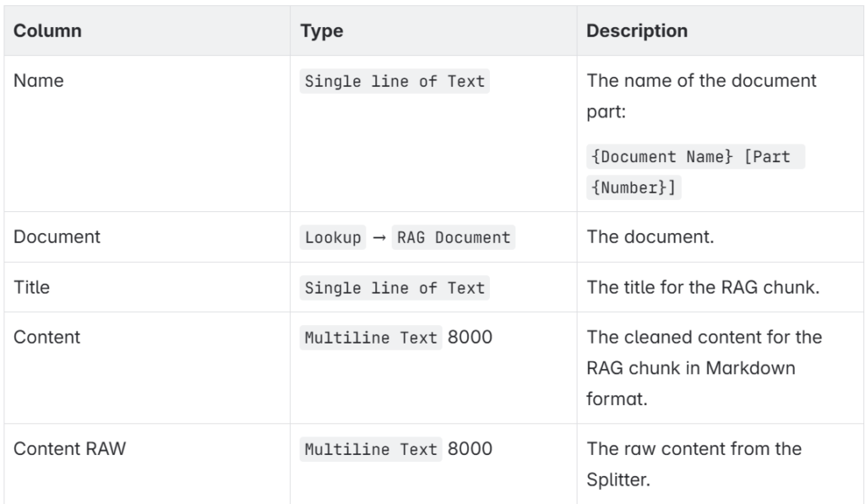Click the Type header cell
This screenshot has height=504, width=865.
[x=433, y=31]
